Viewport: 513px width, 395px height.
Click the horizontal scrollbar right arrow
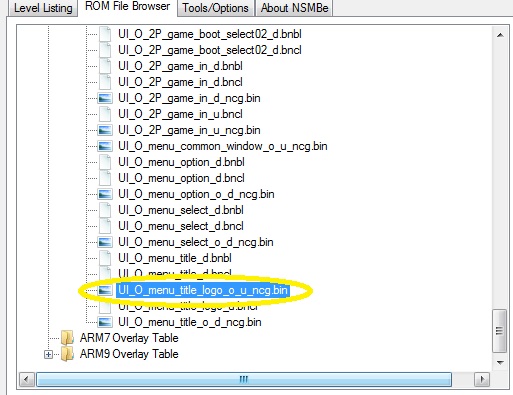[x=482, y=379]
